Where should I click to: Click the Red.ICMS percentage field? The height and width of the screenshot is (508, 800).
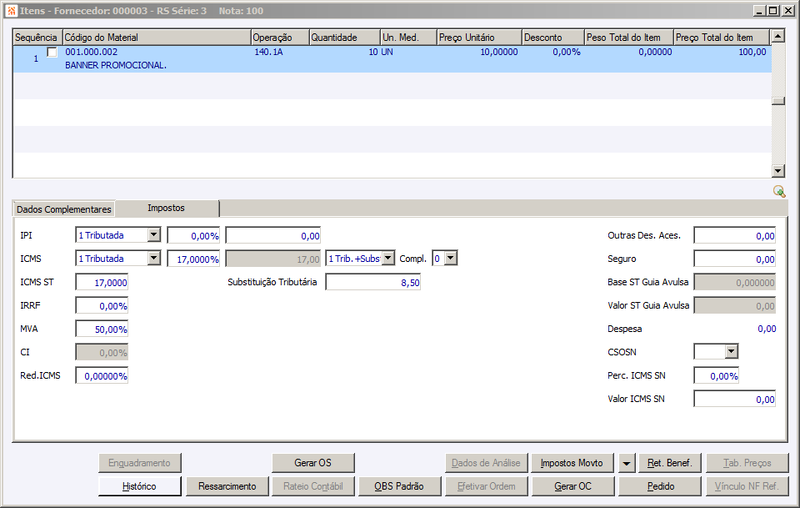pyautogui.click(x=102, y=376)
